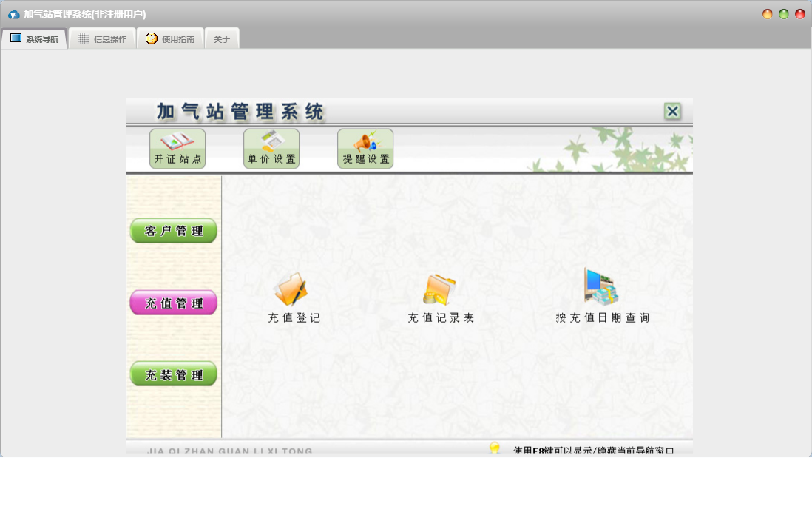The height and width of the screenshot is (532, 812).
Task: Switch to the 系统导航 tab
Action: tap(34, 39)
